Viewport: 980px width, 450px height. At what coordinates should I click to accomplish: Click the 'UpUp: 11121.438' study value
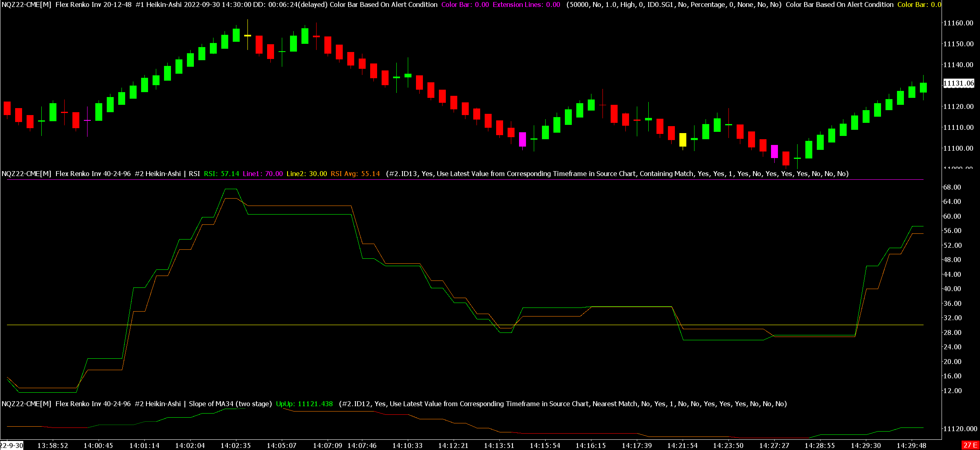tap(304, 404)
